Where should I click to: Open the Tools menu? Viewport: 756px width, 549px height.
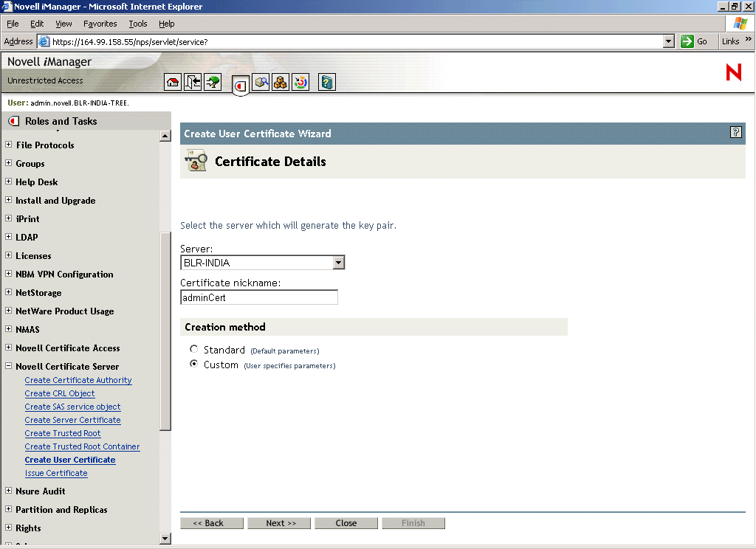coord(138,24)
